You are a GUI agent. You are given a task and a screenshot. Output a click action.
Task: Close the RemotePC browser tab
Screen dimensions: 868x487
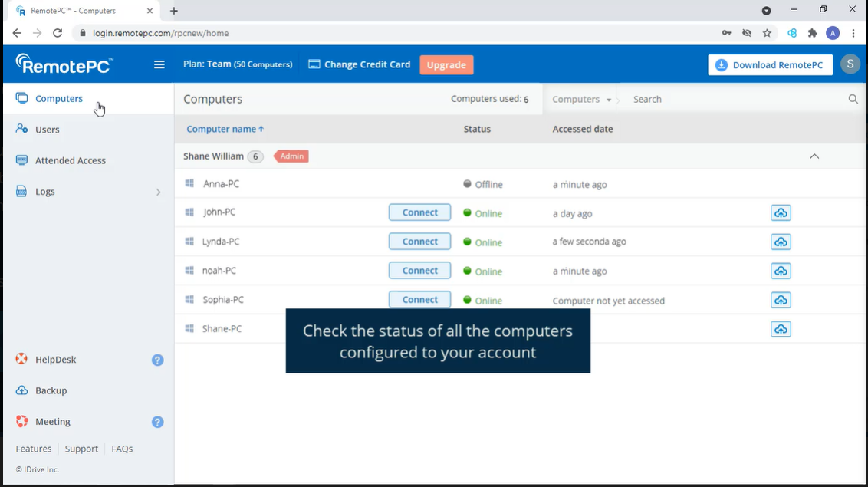point(150,11)
